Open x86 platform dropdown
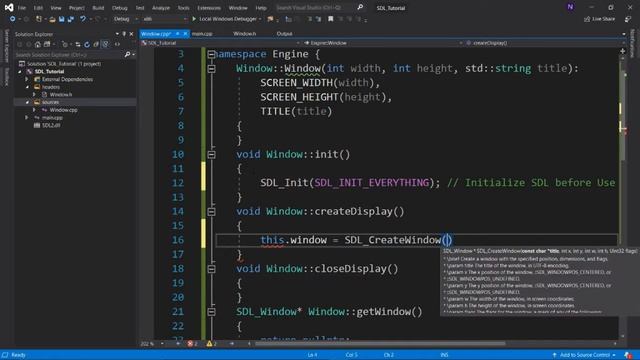Image resolution: width=640 pixels, height=360 pixels. [x=165, y=19]
